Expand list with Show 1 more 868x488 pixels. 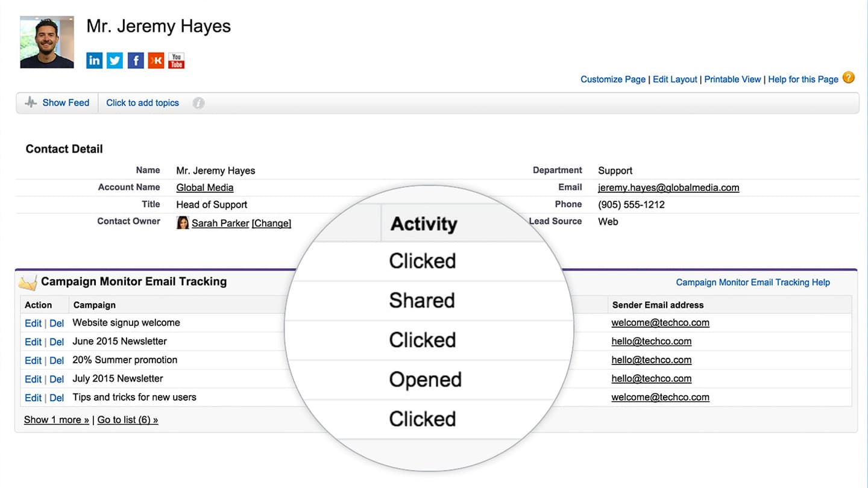click(56, 420)
